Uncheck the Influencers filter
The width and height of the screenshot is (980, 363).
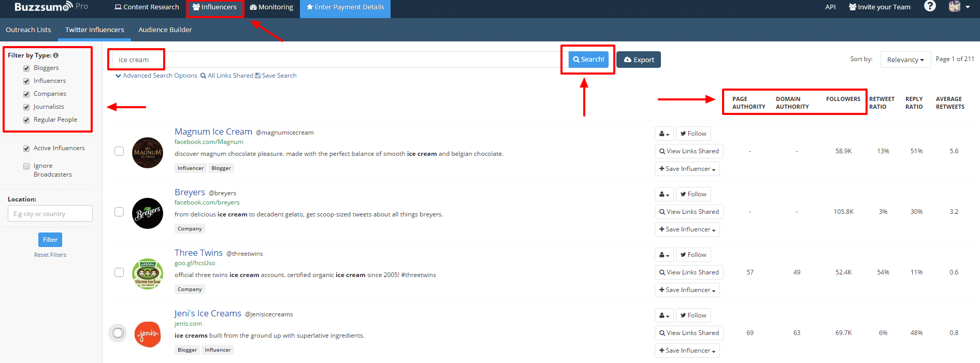(x=26, y=81)
